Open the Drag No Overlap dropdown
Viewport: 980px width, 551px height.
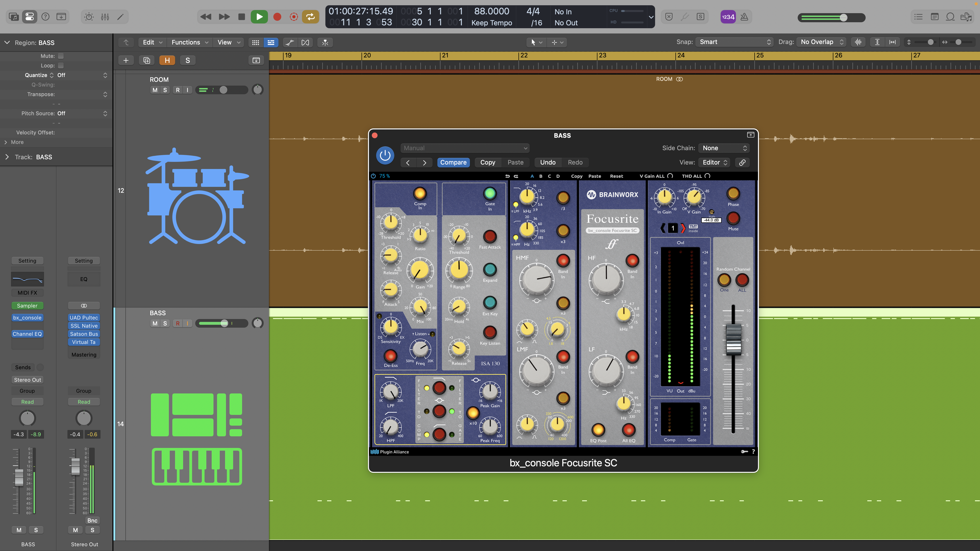pos(821,42)
